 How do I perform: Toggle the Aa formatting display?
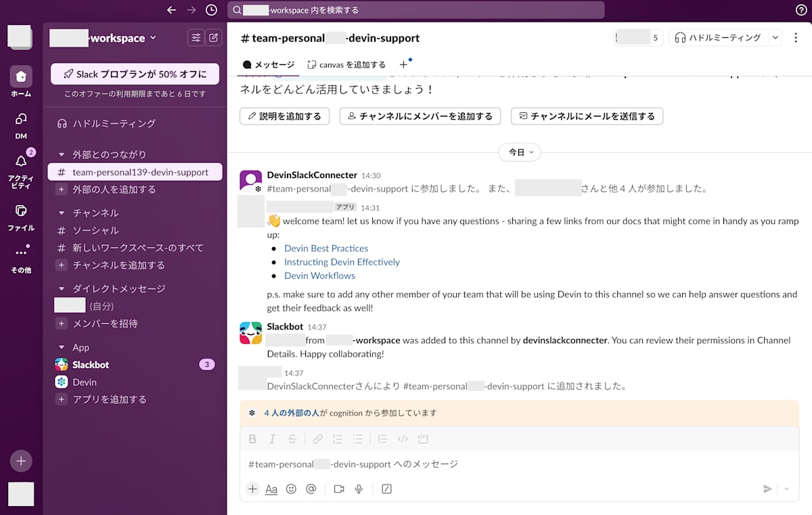tap(271, 489)
